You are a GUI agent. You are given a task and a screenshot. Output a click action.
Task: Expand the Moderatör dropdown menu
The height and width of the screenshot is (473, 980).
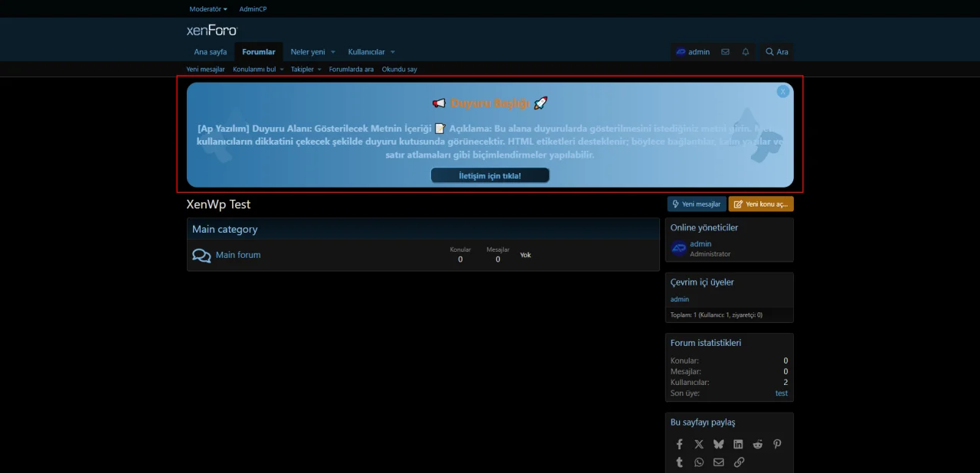pyautogui.click(x=207, y=8)
